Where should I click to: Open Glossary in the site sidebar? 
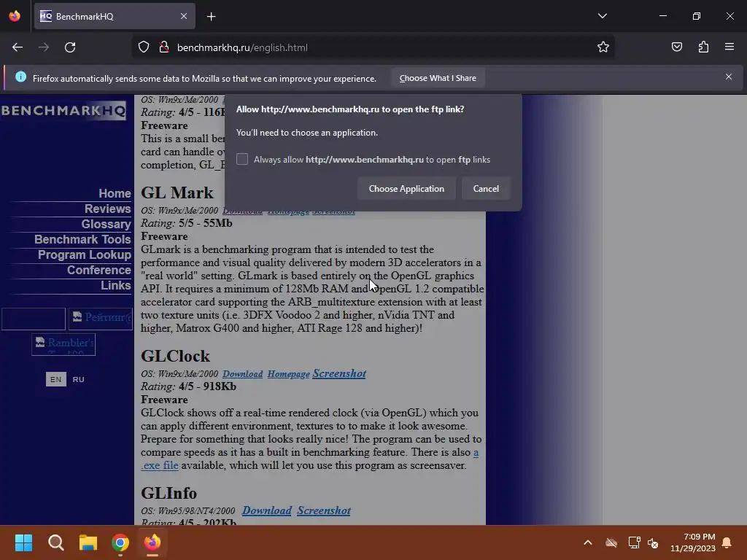pos(106,224)
